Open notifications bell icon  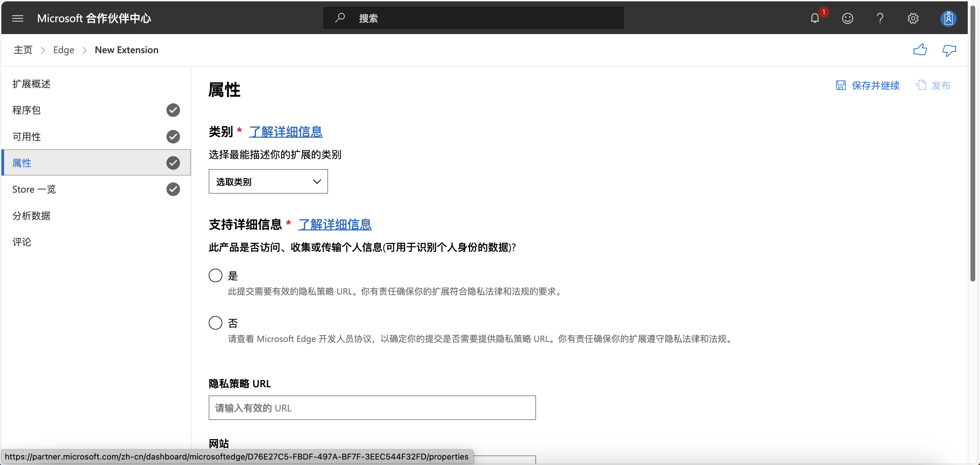tap(815, 18)
